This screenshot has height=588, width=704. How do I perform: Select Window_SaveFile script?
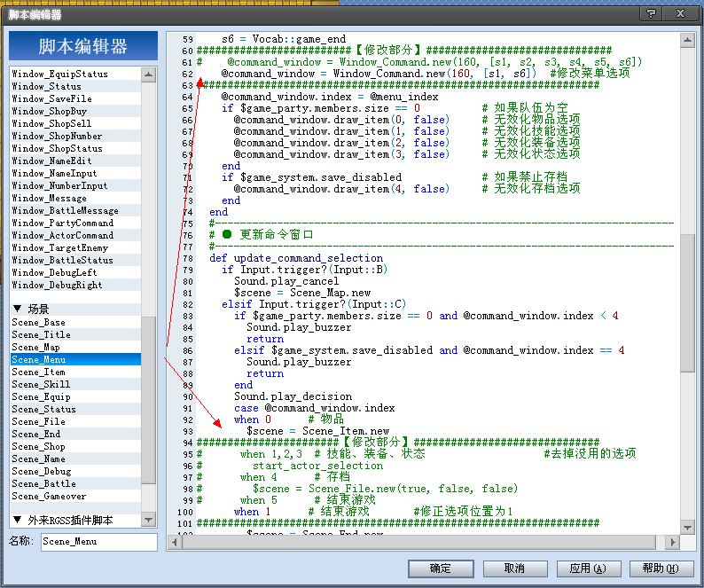75,98
